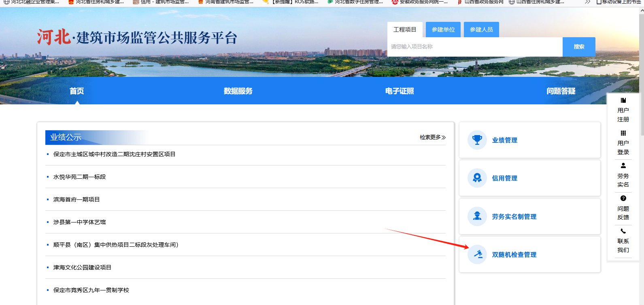Viewport: 644px width, 305px height.
Task: Open the 山西省政务服务网 bookmark
Action: point(480,2)
